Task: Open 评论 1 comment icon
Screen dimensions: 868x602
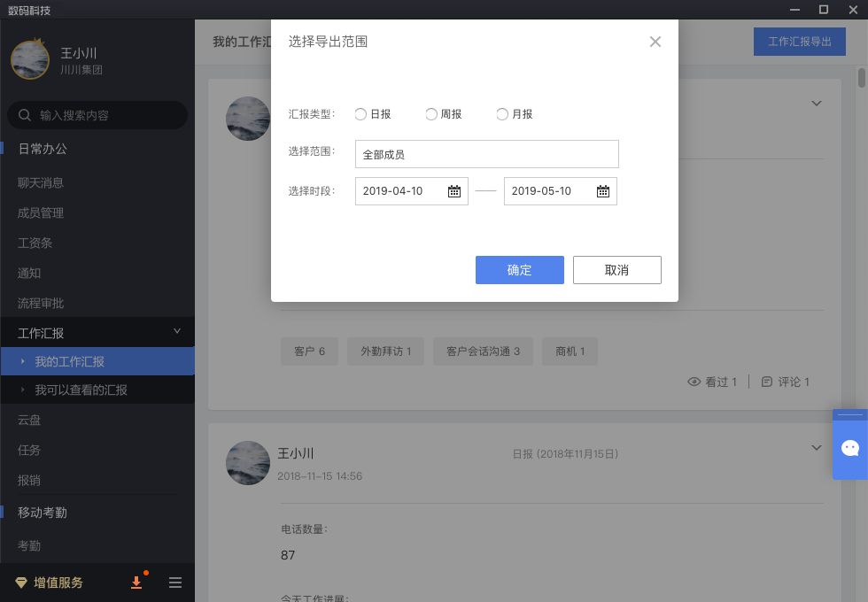Action: 767,382
